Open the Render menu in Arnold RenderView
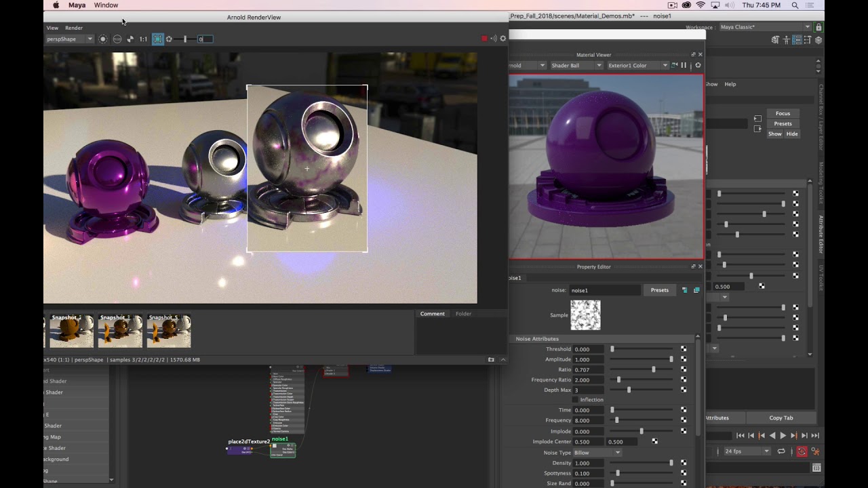The width and height of the screenshot is (868, 488). (x=74, y=28)
